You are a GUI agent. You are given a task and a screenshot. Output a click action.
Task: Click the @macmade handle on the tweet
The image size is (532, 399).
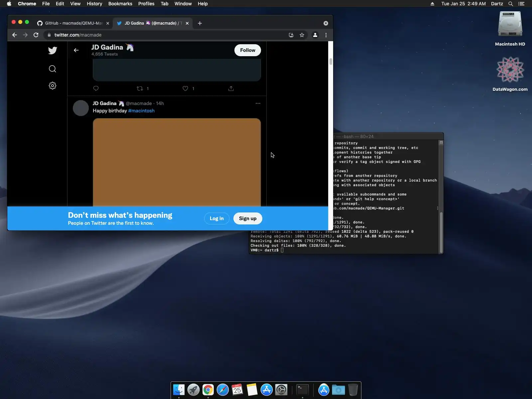(139, 103)
